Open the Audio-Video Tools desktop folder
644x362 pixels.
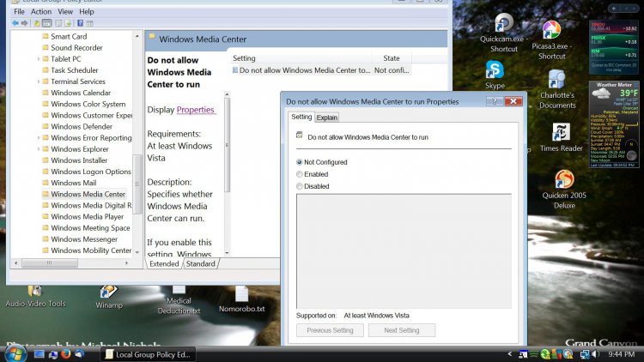pyautogui.click(x=35, y=297)
